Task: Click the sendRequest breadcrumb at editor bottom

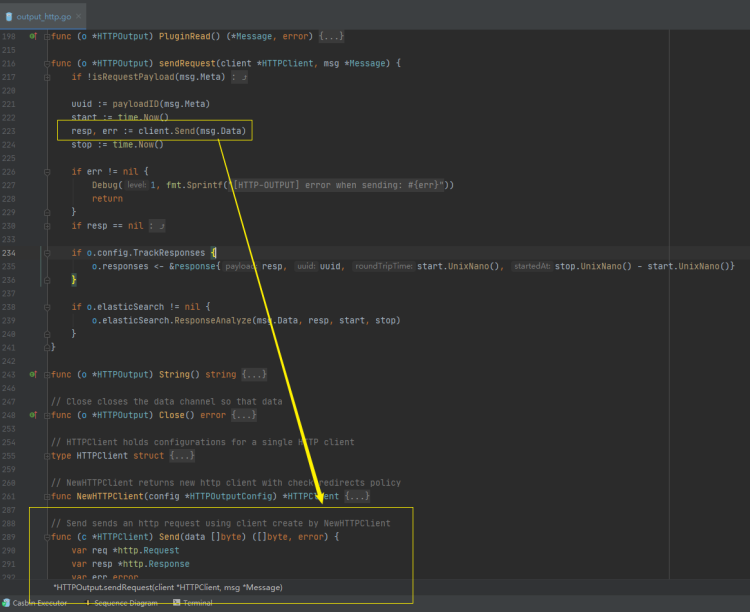Action: point(167,588)
